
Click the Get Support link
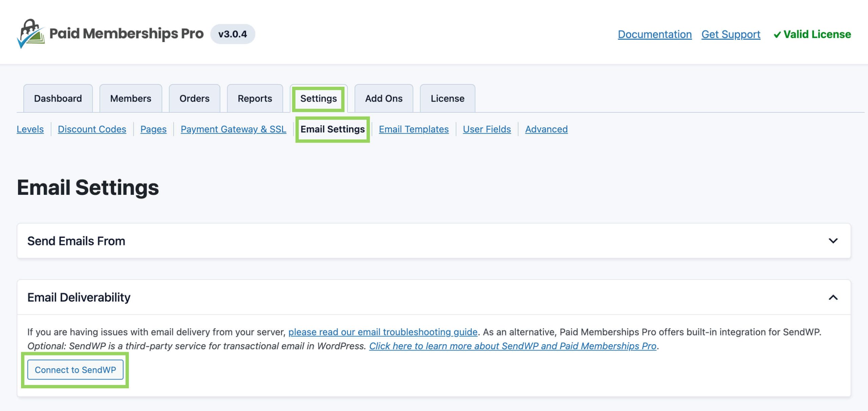click(x=731, y=34)
